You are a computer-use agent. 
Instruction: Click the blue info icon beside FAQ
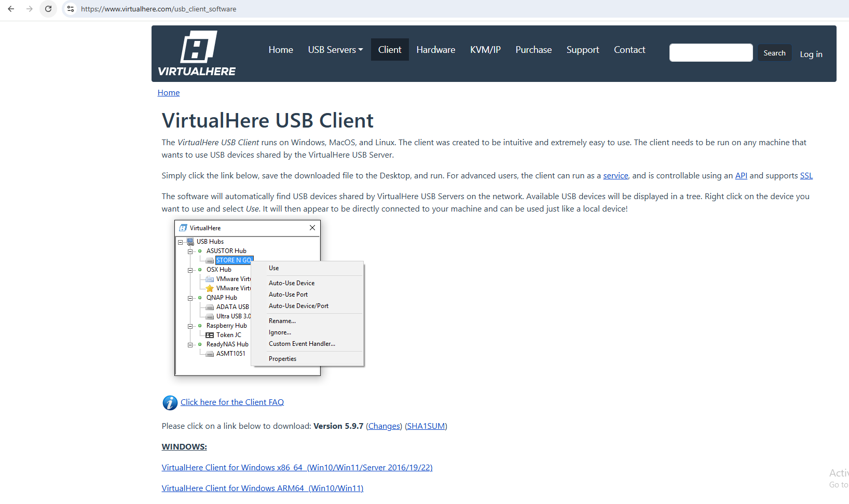click(x=170, y=403)
